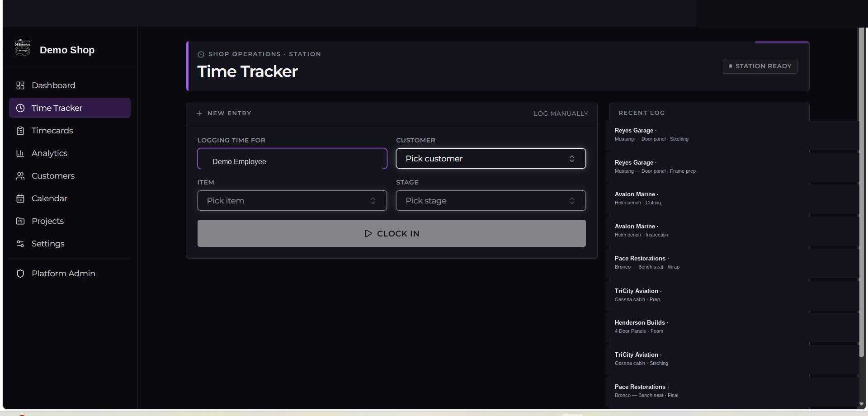Viewport: 868px width, 416px height.
Task: Click the chevron arrows on item selector
Action: (x=373, y=201)
